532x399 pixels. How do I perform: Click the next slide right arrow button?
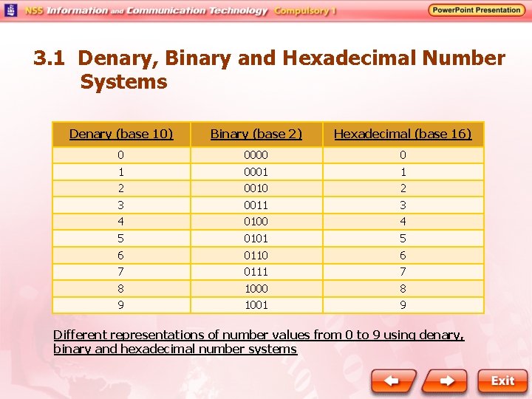tap(445, 381)
